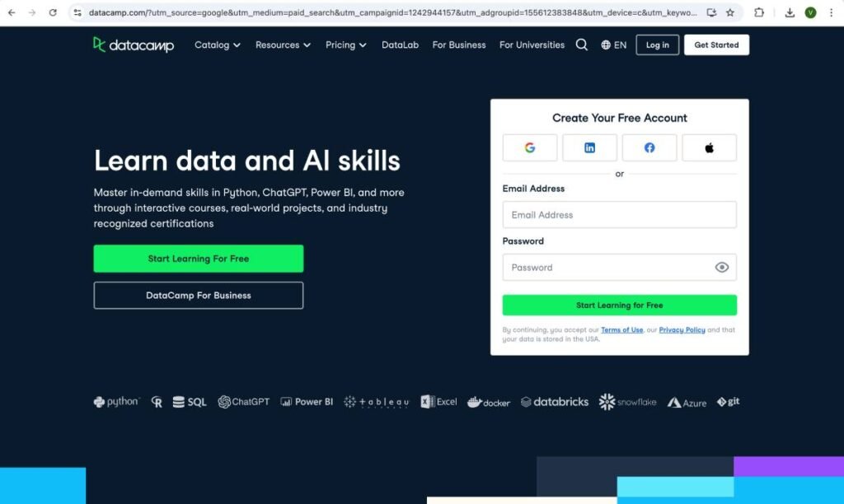Click the hero Start Learning For Free button

click(199, 259)
